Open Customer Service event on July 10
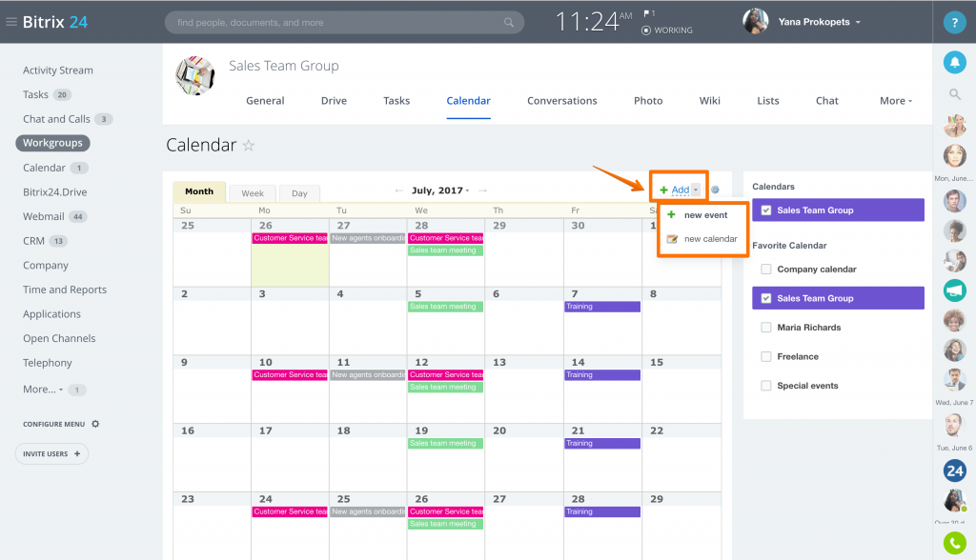 coord(290,374)
